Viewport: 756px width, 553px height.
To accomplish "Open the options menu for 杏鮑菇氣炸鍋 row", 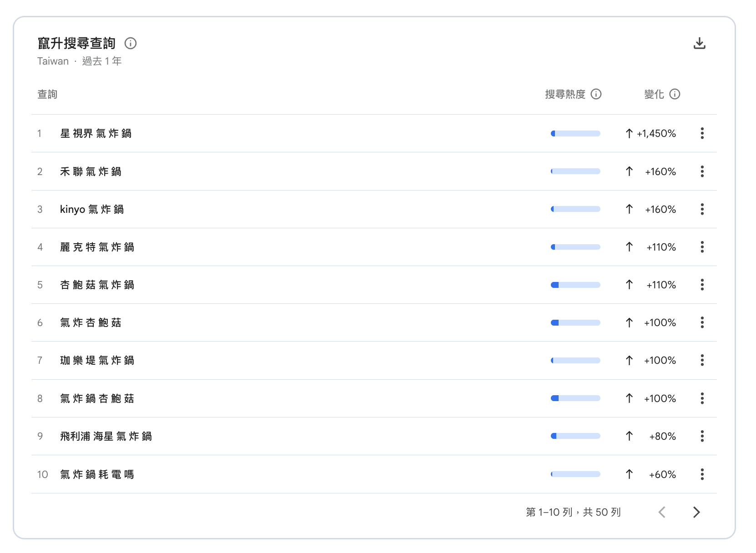I will click(x=702, y=285).
